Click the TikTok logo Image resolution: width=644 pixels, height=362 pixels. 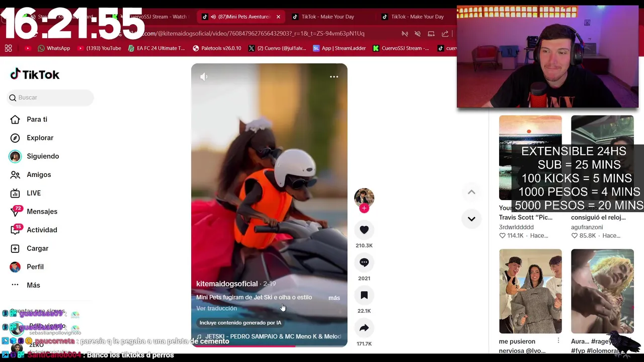point(35,74)
